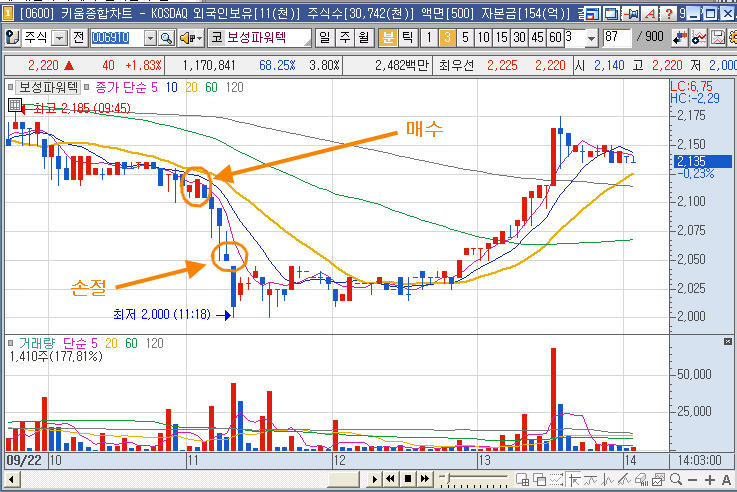Screen dimensions: 737x492
Task: Click the red letter A icon in title bar
Action: pos(650,14)
